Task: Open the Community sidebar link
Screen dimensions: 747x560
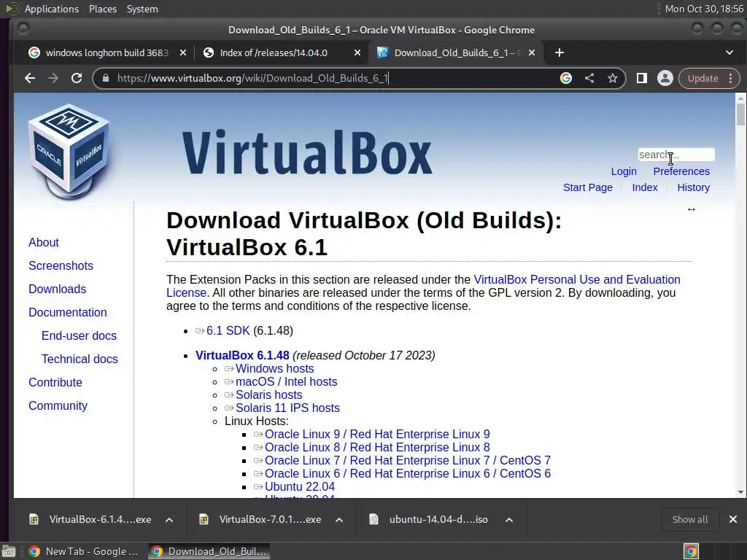Action: click(x=58, y=405)
